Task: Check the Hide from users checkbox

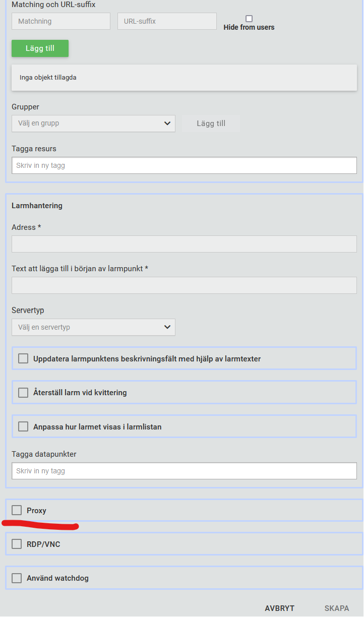Action: [249, 19]
